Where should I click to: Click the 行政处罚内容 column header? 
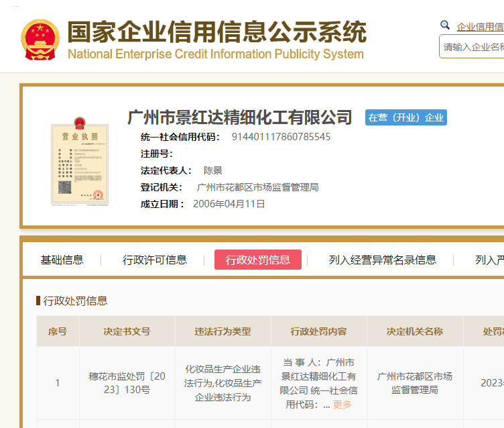[318, 331]
